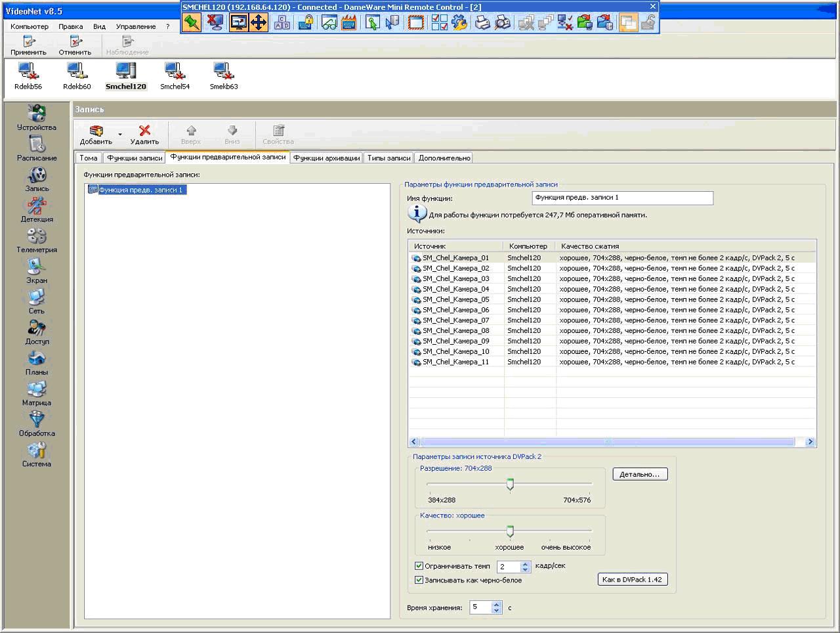840x633 pixels.
Task: Select computer Smchel54
Action: tap(175, 76)
